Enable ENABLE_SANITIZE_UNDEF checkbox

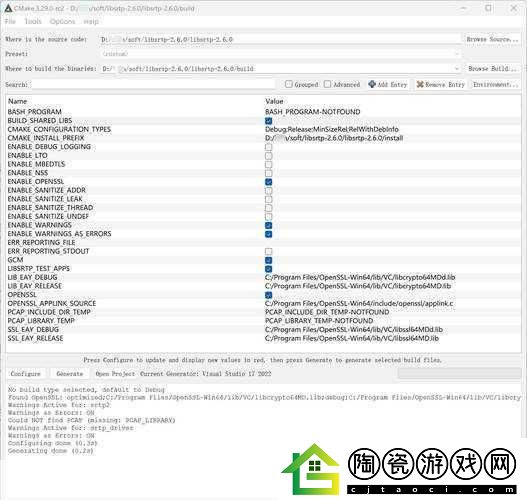pyautogui.click(x=268, y=217)
